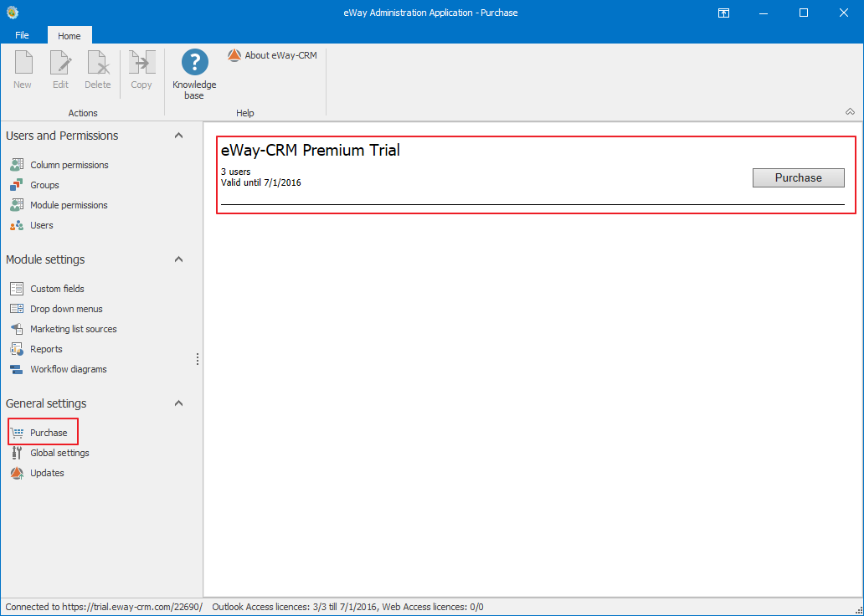This screenshot has height=616, width=864.
Task: Click the Edit pencil icon
Action: [60, 62]
